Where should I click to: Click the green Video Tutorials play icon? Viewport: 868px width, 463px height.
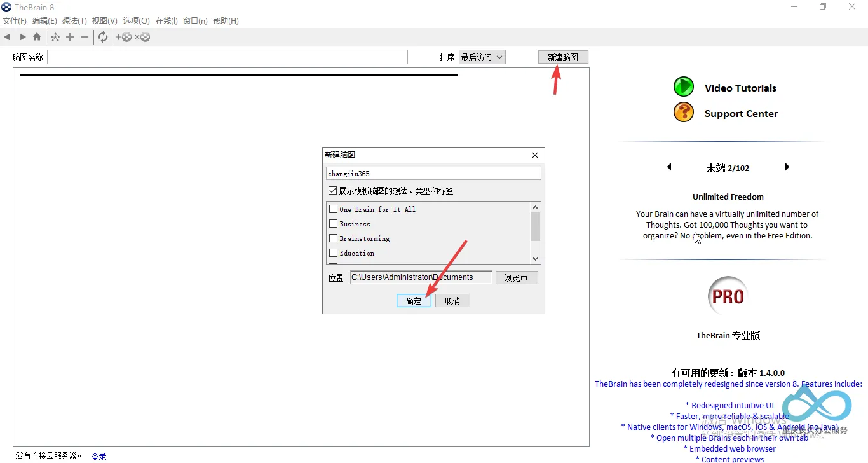coord(684,87)
